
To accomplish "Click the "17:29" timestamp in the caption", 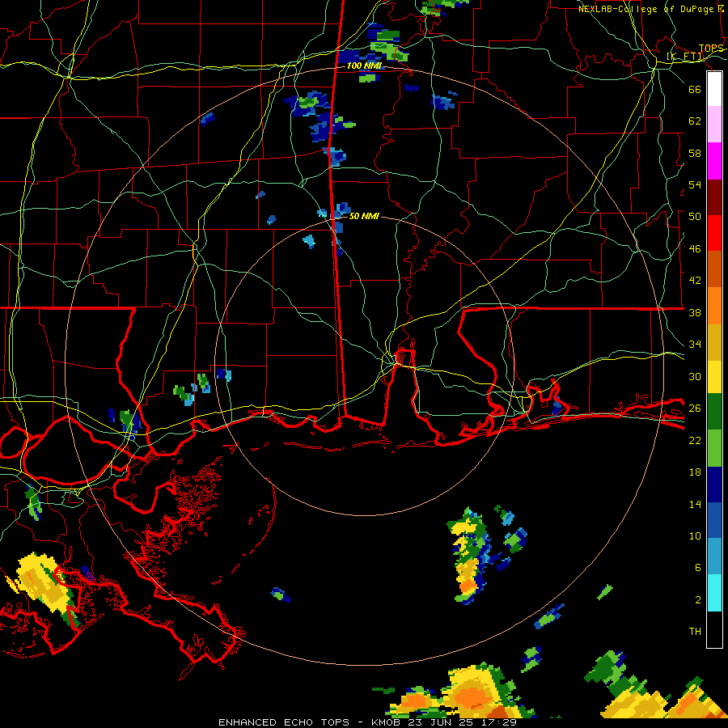I will coord(500,722).
